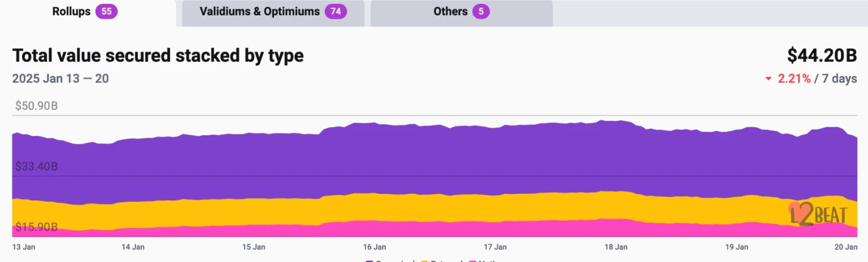Click the 55 count badge on Rollups
Screen dimensions: 868x262
point(106,12)
